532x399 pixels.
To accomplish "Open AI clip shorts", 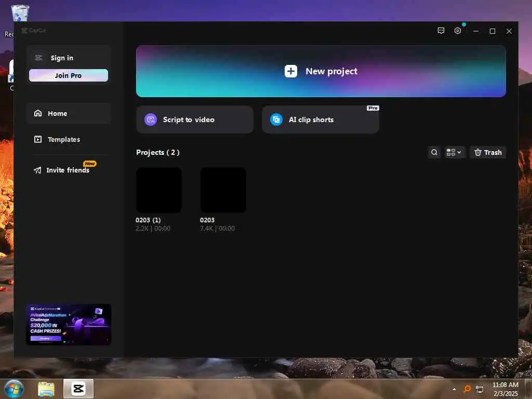I will [320, 119].
